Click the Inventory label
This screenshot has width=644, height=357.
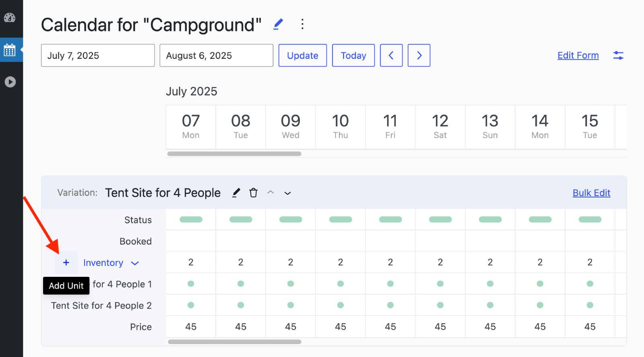pyautogui.click(x=103, y=263)
